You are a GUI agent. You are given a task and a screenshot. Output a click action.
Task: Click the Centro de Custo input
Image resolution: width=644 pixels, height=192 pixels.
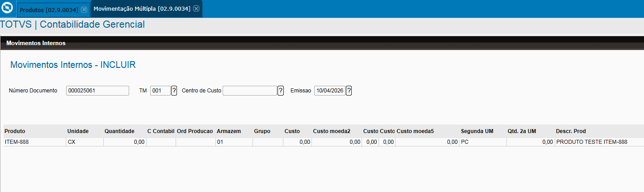click(250, 91)
